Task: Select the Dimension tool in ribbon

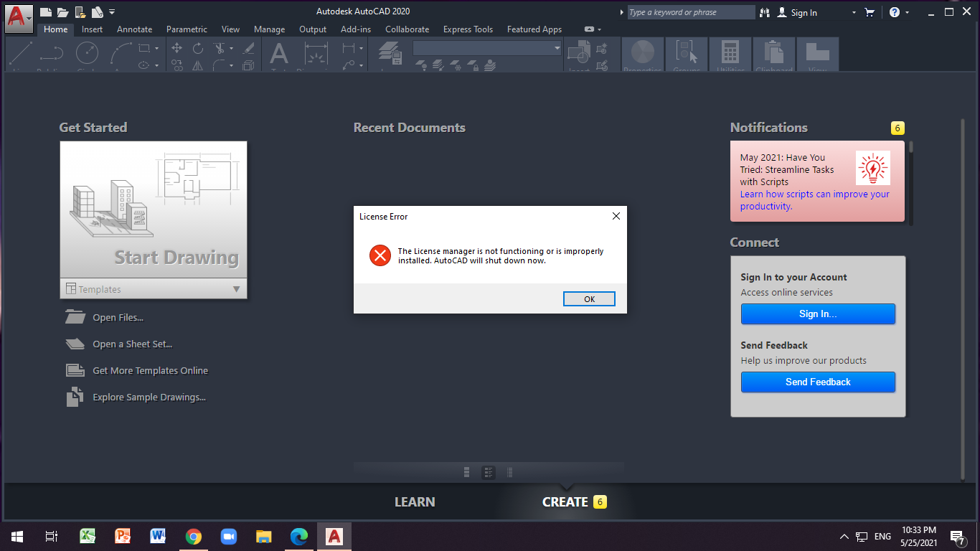Action: [316, 55]
